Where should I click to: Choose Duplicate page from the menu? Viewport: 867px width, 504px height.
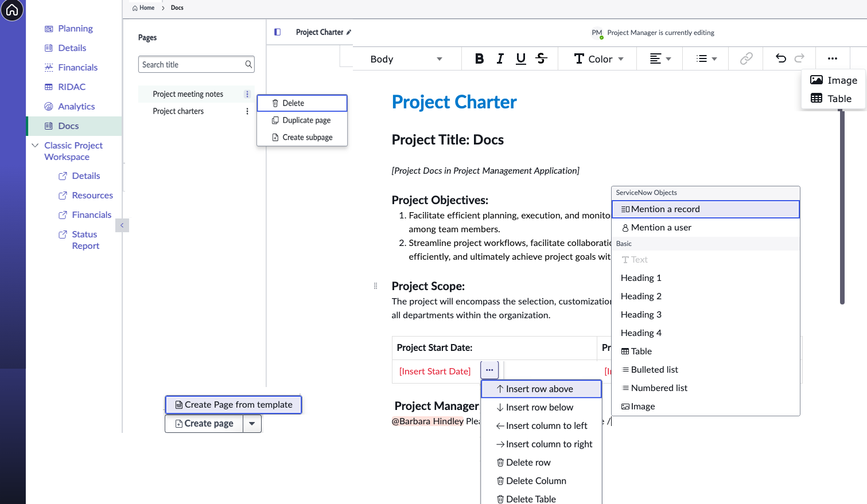tap(302, 120)
